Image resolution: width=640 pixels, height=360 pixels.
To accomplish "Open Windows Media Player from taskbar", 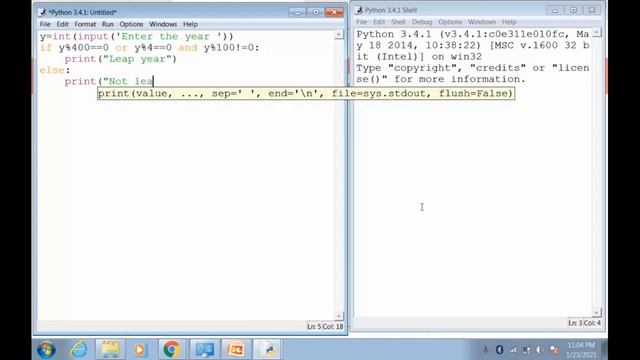I will [x=139, y=350].
